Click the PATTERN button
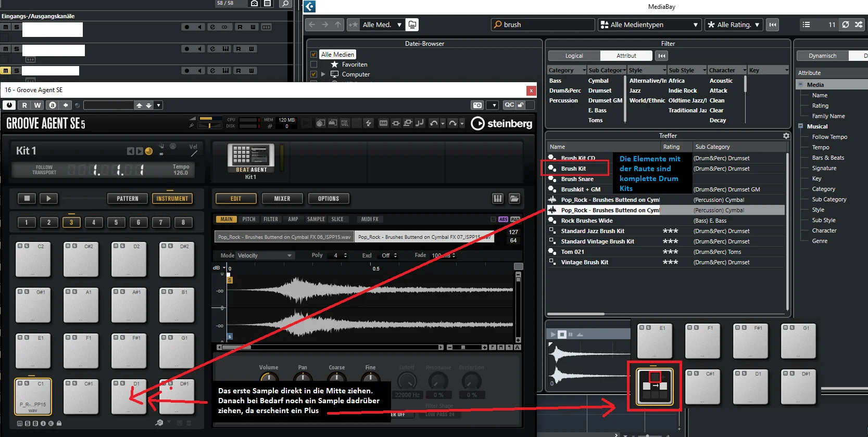Image resolution: width=868 pixels, height=437 pixels. coord(128,198)
